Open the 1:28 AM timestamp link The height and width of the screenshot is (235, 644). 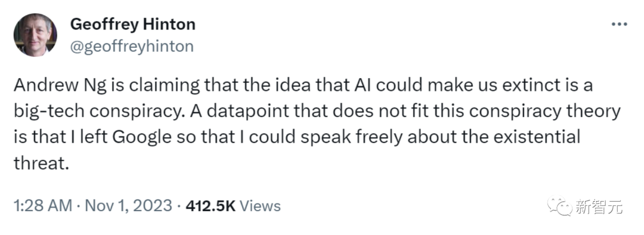point(43,205)
